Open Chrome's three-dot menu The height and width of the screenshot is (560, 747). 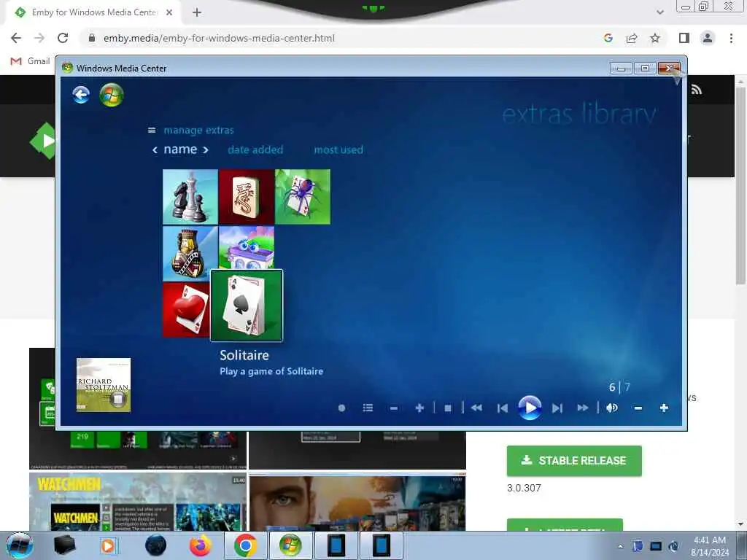731,38
